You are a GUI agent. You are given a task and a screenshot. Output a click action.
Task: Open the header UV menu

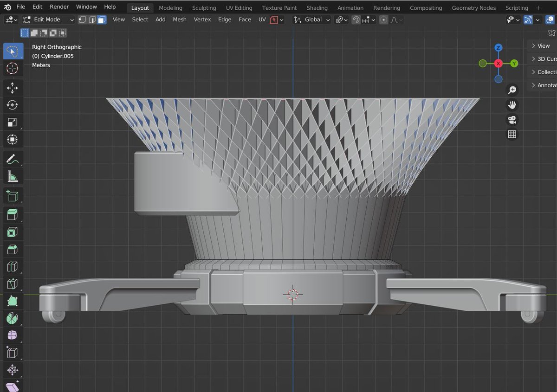[x=262, y=19]
